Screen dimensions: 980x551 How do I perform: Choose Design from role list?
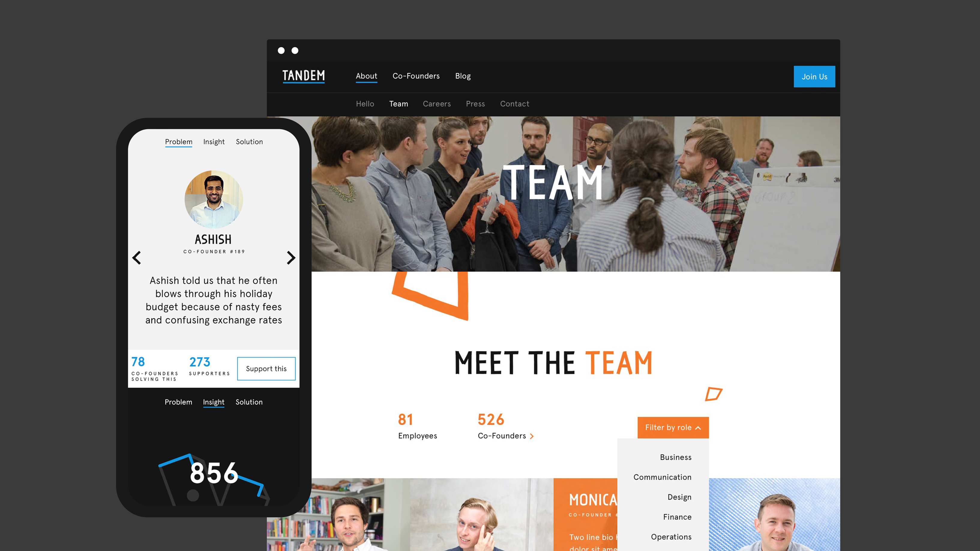click(679, 497)
